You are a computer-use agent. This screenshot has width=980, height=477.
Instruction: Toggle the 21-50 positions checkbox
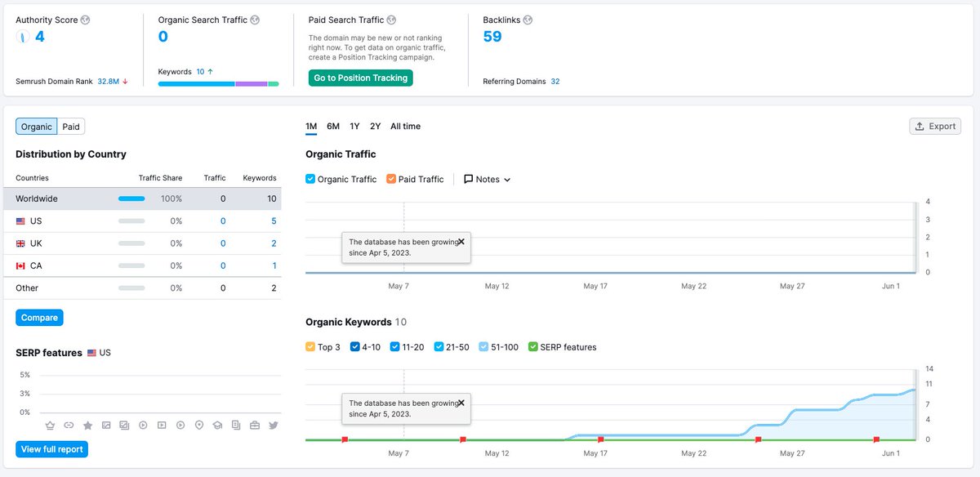pyautogui.click(x=439, y=347)
